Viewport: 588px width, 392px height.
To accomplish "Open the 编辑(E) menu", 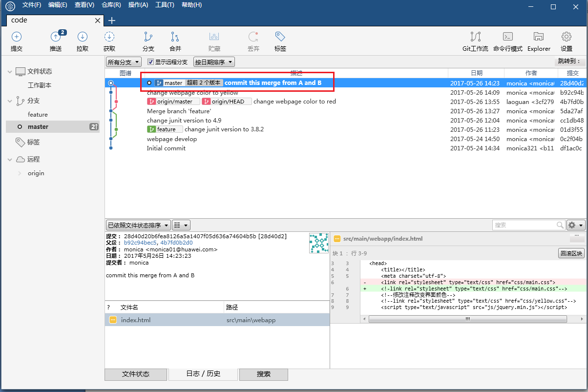I will [x=58, y=5].
